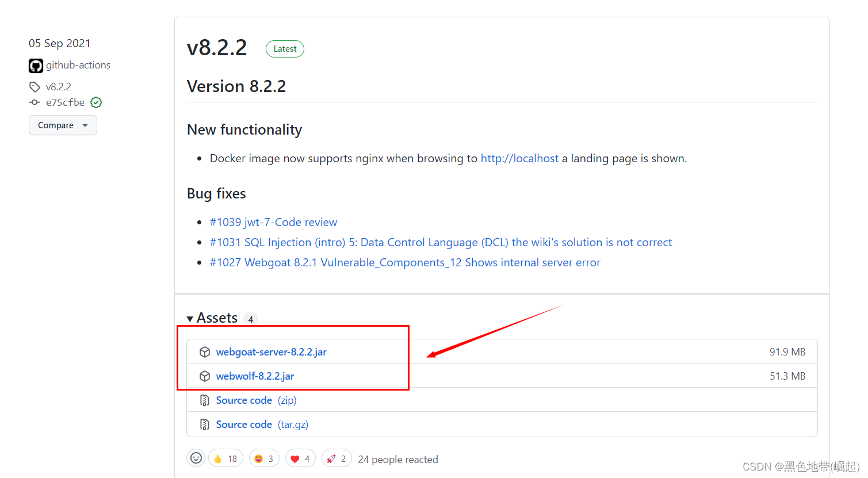Download webgoat-server-8.2.2.jar

[272, 352]
